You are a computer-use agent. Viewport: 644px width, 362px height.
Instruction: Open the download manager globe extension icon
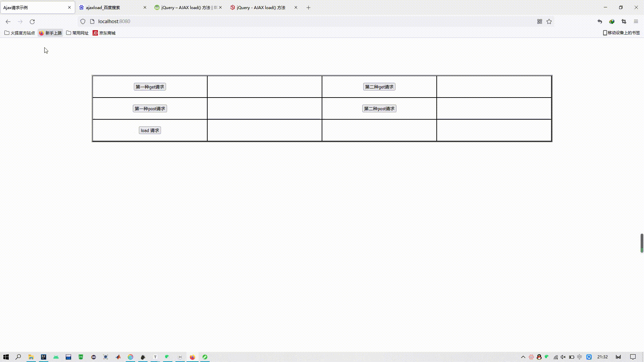[x=612, y=21]
